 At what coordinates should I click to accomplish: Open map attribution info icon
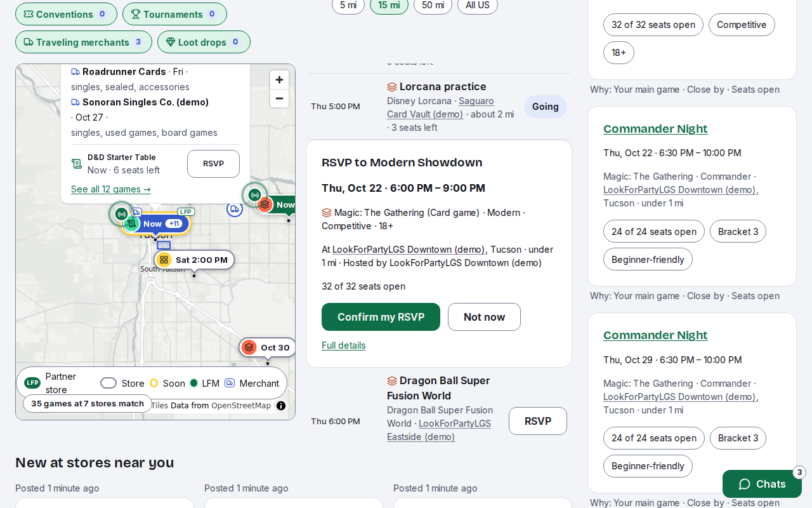click(281, 406)
